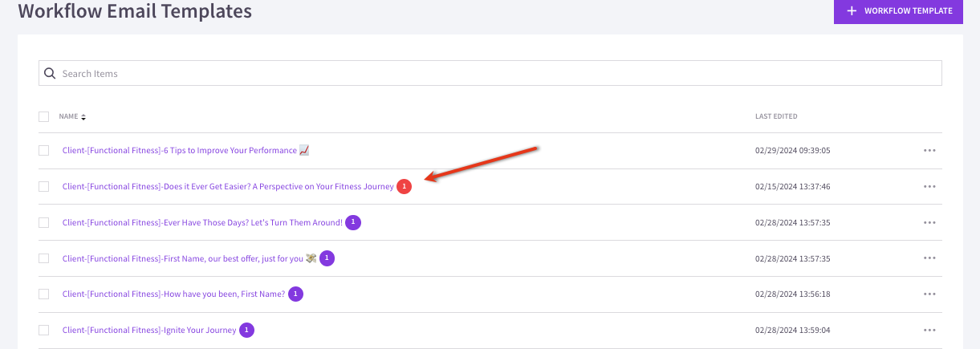Image resolution: width=980 pixels, height=349 pixels.
Task: Sort templates by the Name column arrow
Action: coord(83,117)
